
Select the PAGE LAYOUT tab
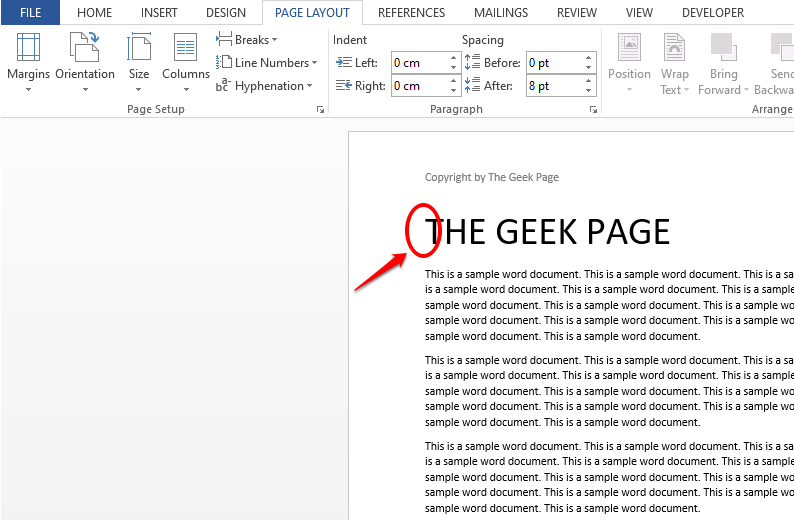[312, 13]
